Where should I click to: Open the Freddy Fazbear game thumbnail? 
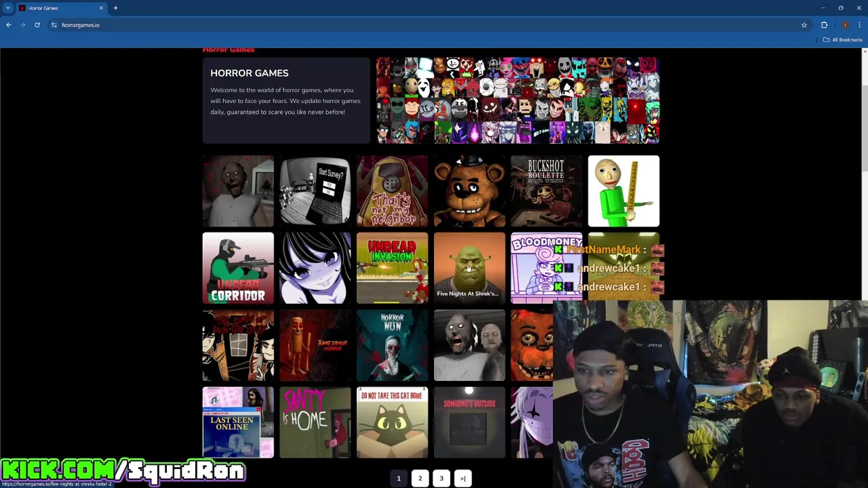[x=469, y=191]
